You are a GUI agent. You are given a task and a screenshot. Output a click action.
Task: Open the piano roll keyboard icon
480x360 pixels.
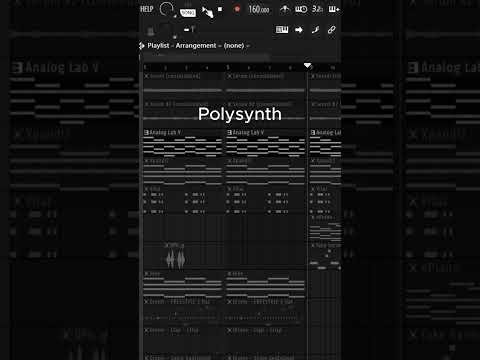pos(282,30)
